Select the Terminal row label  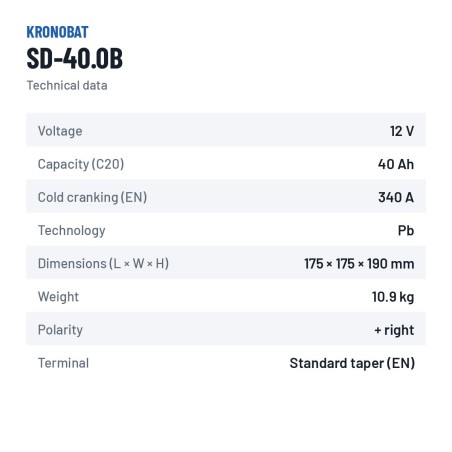coord(63,363)
